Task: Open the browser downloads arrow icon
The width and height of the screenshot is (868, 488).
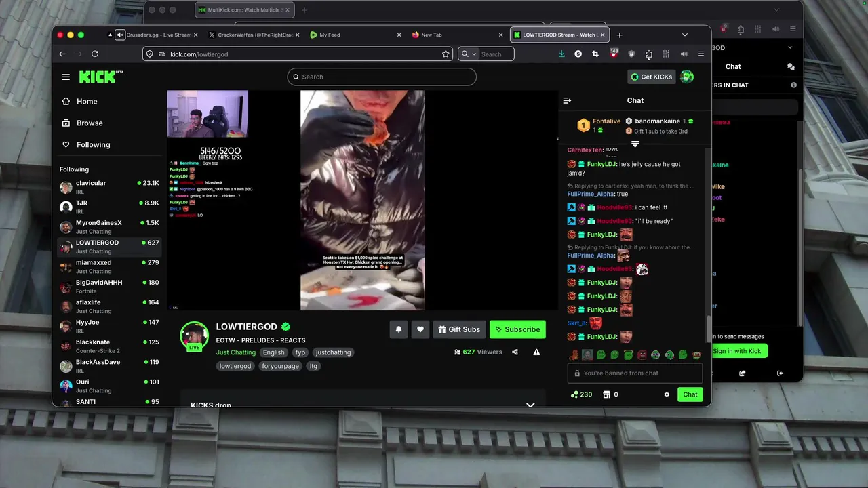Action: click(561, 54)
